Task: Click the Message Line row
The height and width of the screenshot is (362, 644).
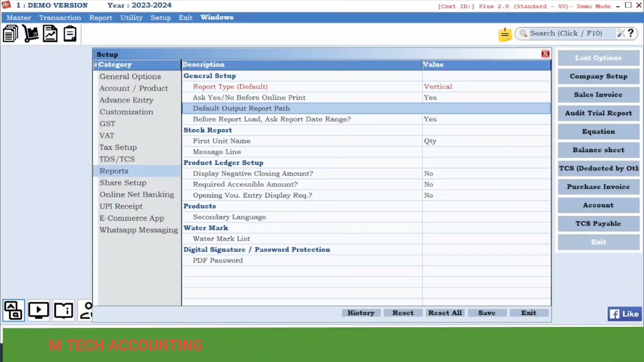Action: pyautogui.click(x=366, y=152)
